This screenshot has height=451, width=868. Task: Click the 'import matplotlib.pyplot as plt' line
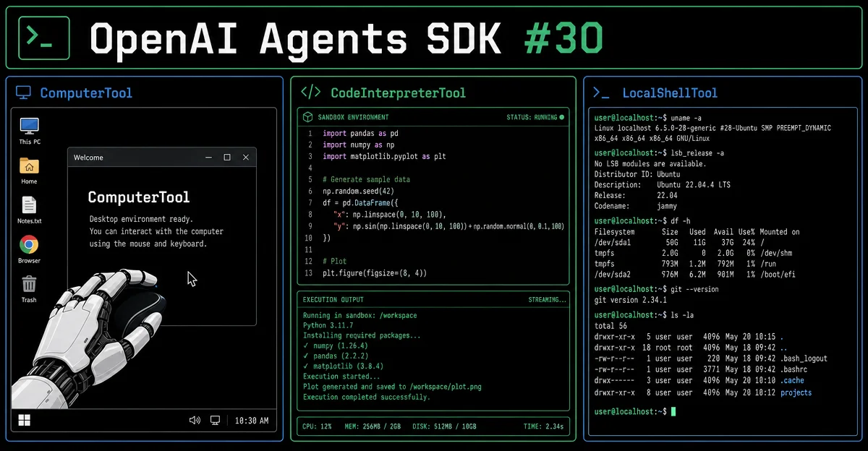385,156
